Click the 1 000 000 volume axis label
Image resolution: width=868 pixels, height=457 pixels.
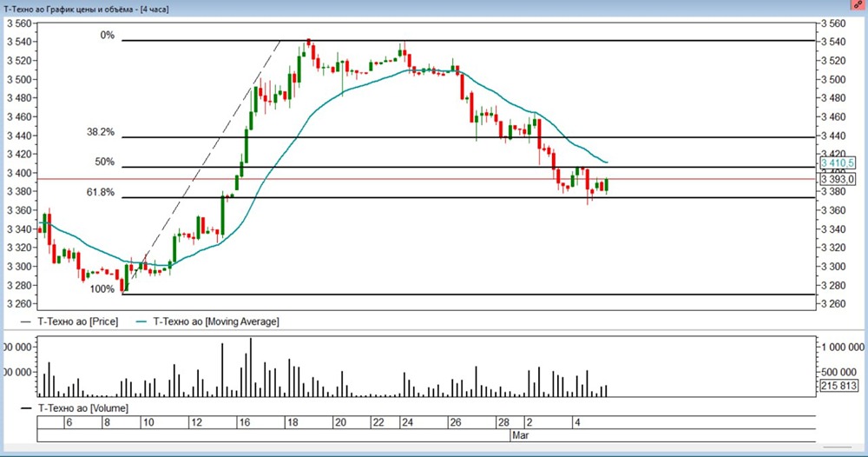843,347
